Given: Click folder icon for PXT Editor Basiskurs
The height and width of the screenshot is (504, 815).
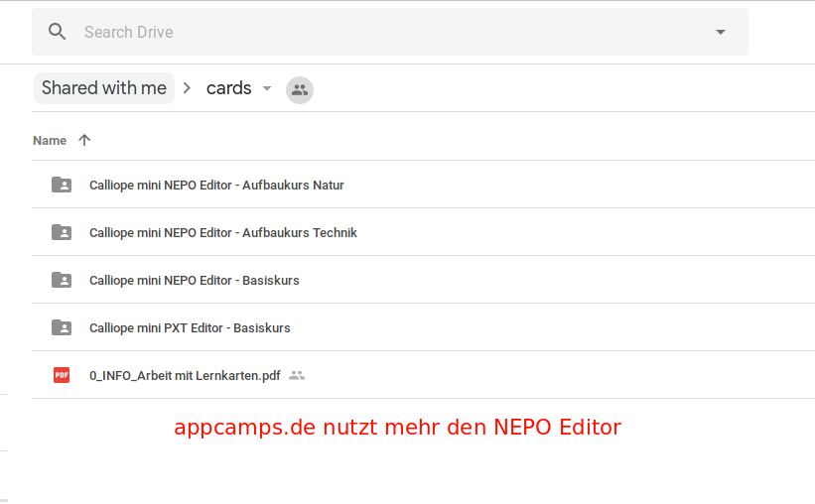Looking at the screenshot, I should [62, 327].
